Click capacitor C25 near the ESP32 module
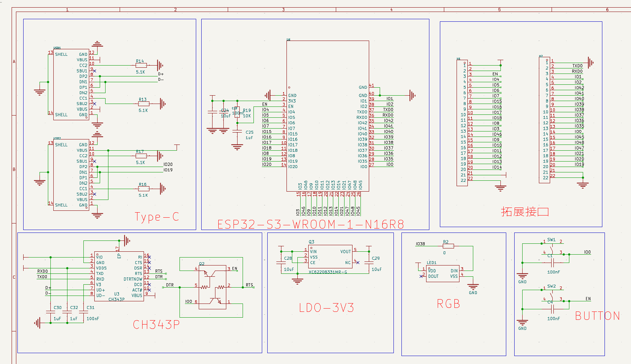631x364 pixels. (237, 132)
